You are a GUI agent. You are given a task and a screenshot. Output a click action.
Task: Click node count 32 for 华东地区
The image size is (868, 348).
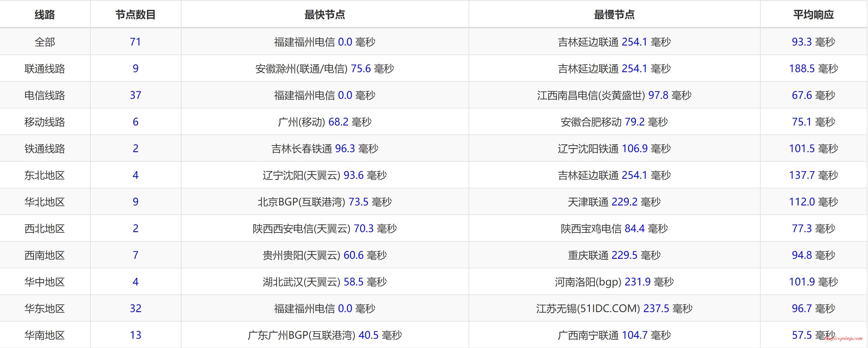(135, 308)
